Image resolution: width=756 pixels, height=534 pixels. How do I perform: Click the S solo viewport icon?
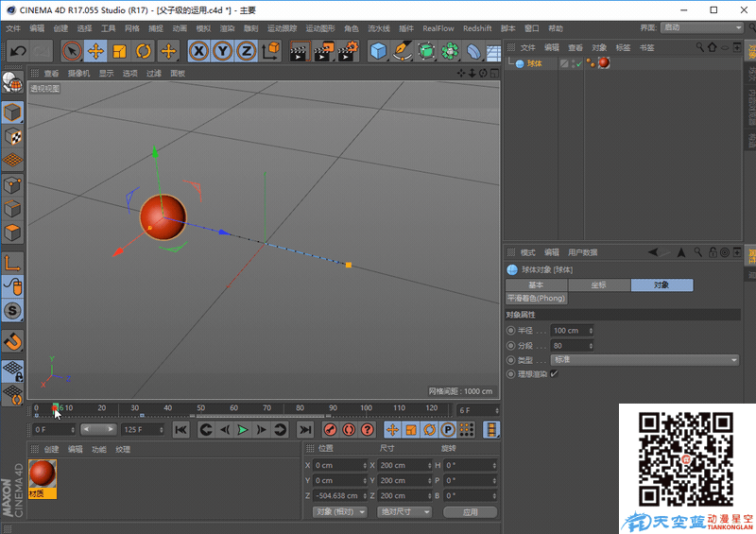pyautogui.click(x=12, y=311)
